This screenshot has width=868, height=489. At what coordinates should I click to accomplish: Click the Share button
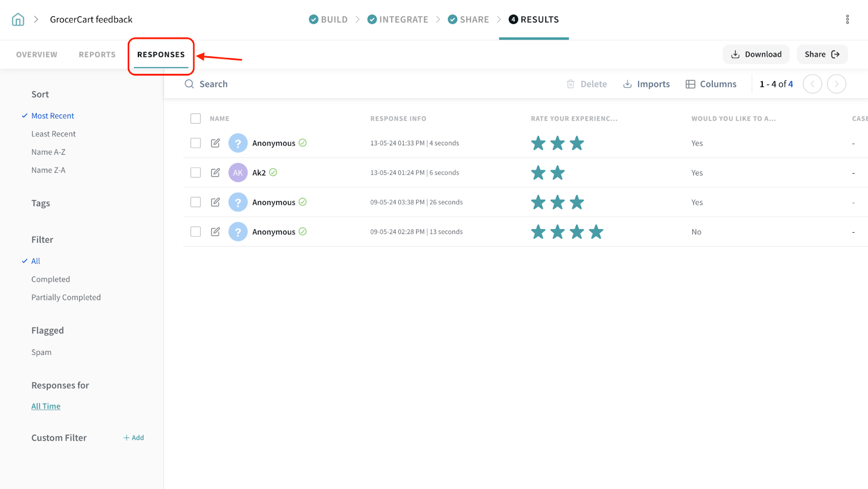821,54
